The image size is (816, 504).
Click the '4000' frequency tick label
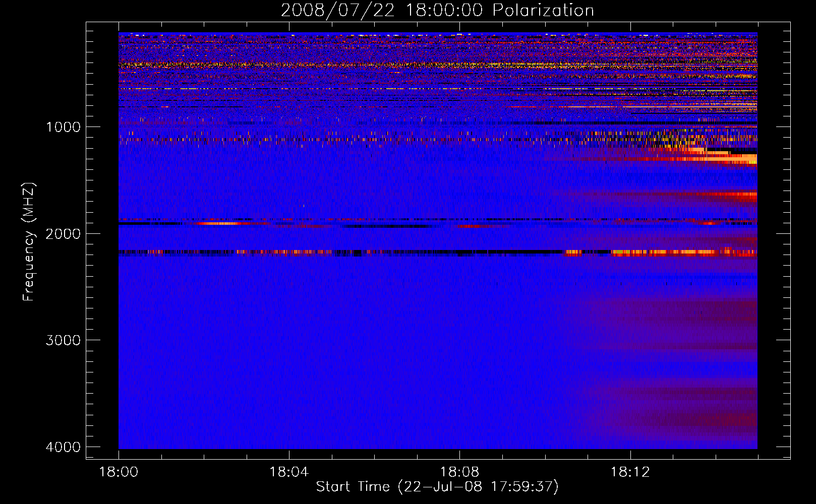click(x=63, y=447)
